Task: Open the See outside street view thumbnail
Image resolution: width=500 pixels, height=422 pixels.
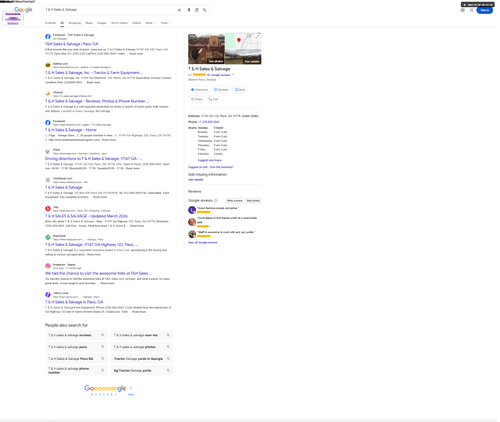Action: [243, 57]
